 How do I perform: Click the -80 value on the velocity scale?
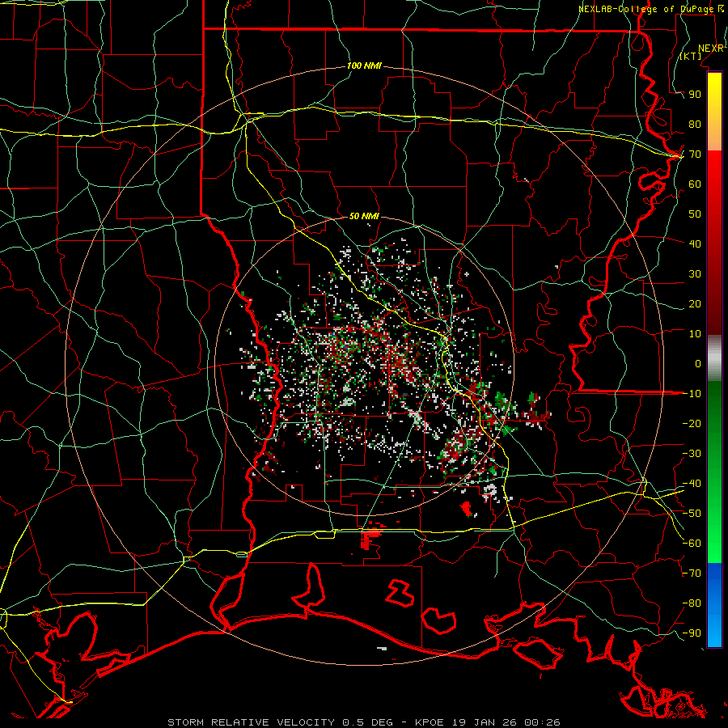pos(692,603)
